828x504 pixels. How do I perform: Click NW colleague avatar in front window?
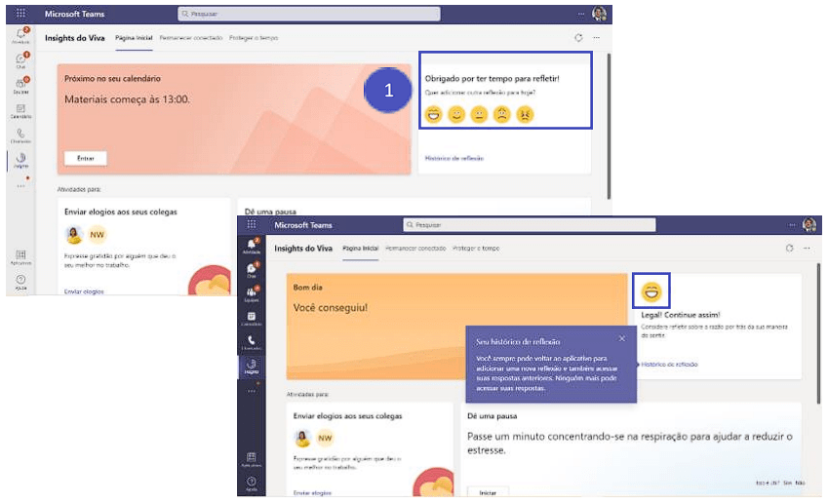pos(326,438)
